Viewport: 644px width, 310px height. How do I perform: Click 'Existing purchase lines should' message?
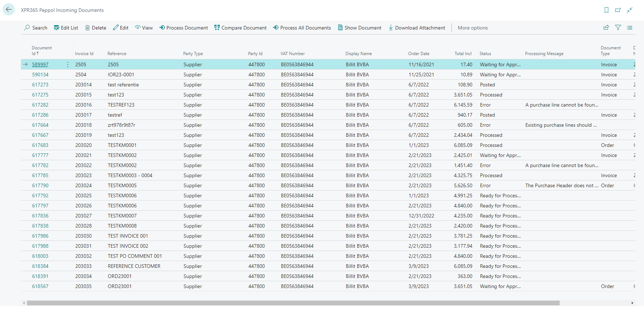[x=561, y=125]
